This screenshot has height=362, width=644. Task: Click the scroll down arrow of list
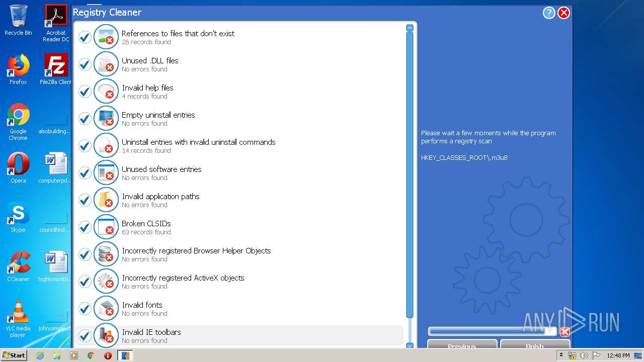tap(410, 345)
